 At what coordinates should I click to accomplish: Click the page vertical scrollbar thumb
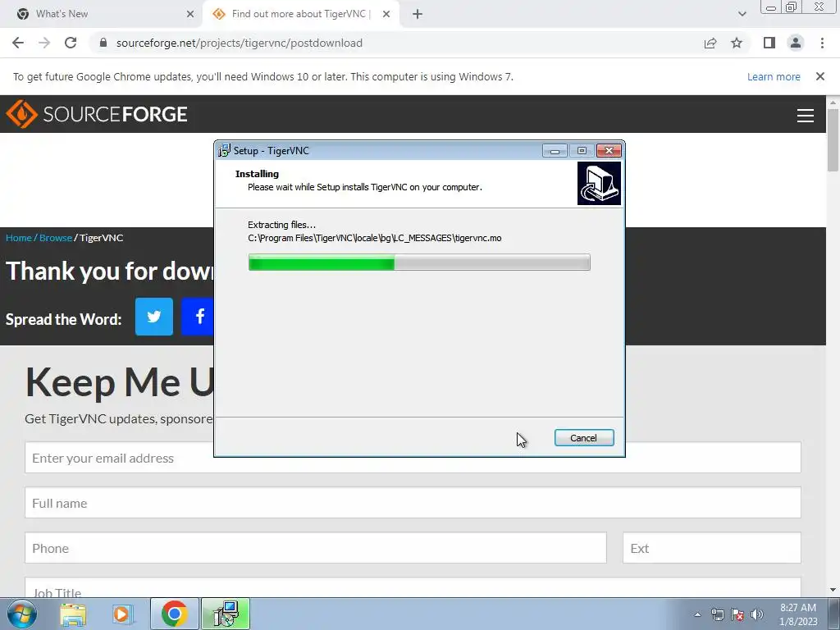833,139
